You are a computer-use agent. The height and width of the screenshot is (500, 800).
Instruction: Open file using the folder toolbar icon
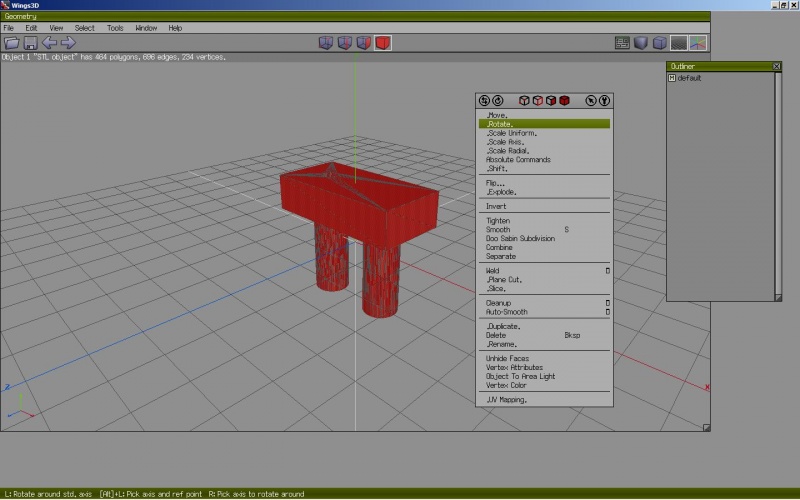(11, 43)
